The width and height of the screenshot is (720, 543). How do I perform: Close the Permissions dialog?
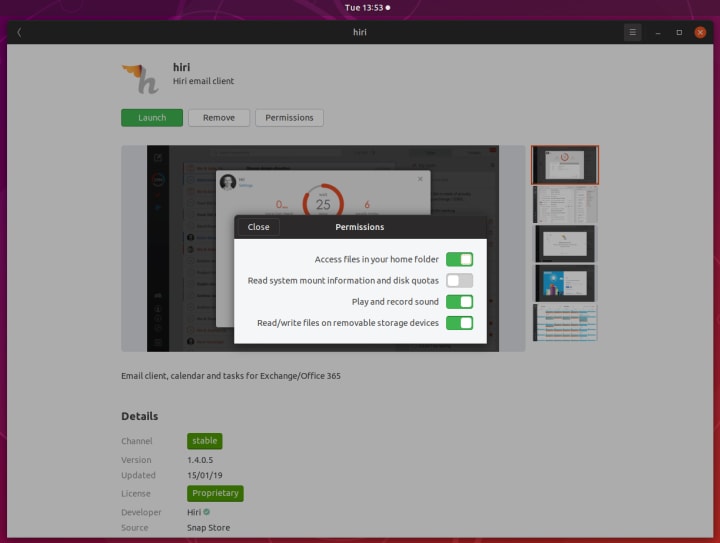[x=259, y=227]
